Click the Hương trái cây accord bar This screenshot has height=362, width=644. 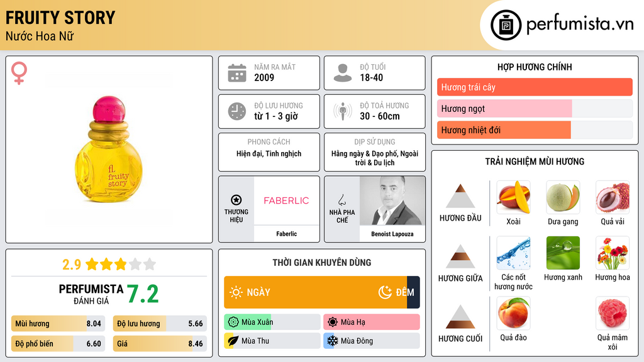tap(535, 87)
